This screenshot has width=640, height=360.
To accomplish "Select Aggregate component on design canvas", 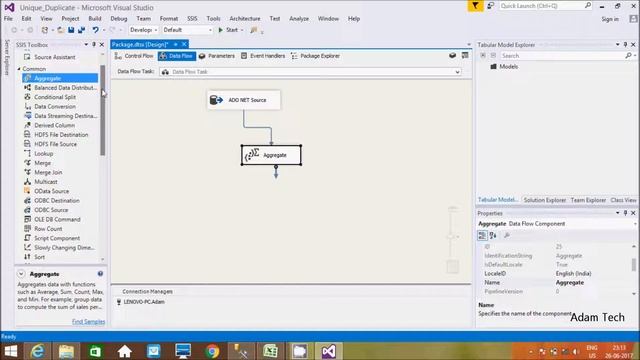I will click(x=271, y=155).
